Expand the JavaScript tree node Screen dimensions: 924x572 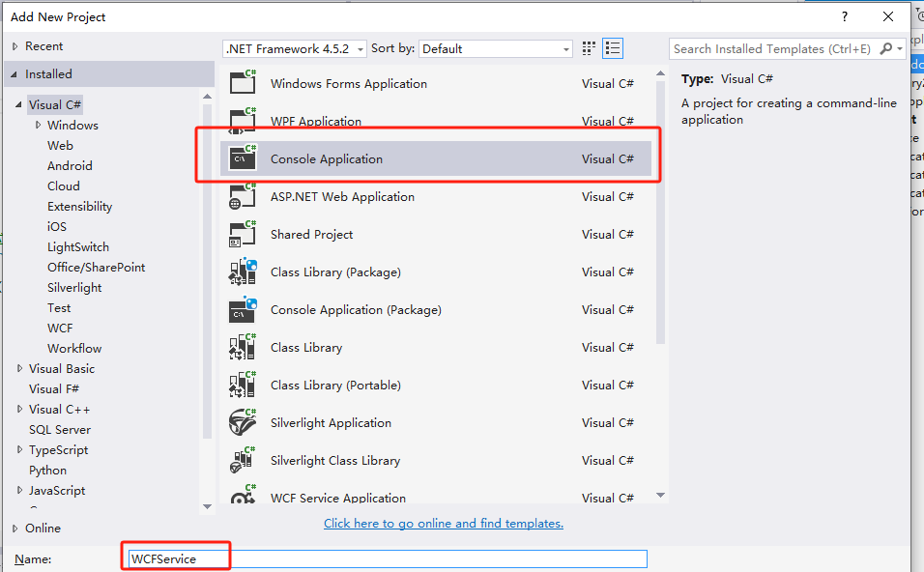[19, 490]
